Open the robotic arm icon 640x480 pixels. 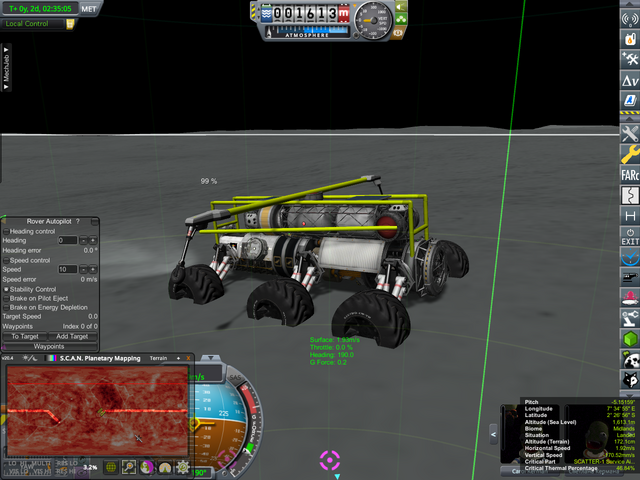(x=630, y=318)
